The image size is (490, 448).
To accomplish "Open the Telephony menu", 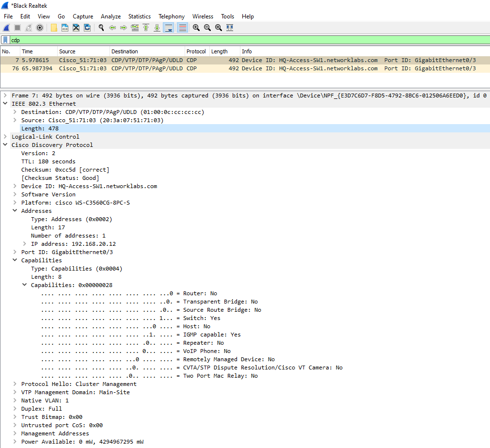I will coord(171,16).
